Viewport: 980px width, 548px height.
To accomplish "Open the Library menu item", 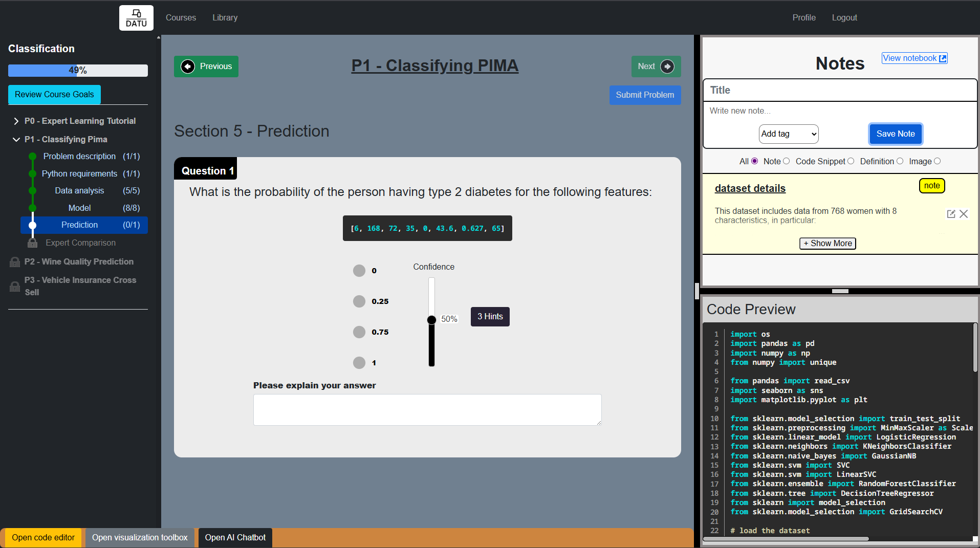I will (225, 17).
